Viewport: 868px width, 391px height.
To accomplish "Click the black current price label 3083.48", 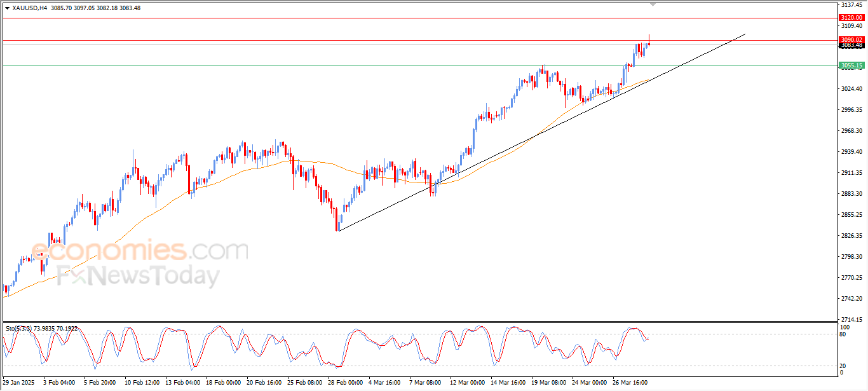I will (x=851, y=46).
